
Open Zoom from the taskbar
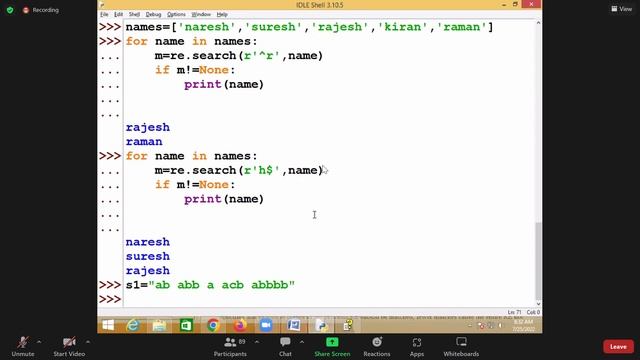point(266,325)
